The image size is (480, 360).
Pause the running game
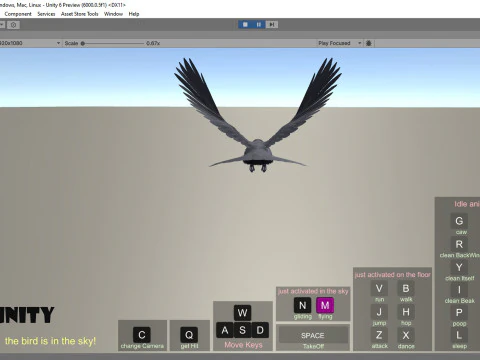point(258,25)
